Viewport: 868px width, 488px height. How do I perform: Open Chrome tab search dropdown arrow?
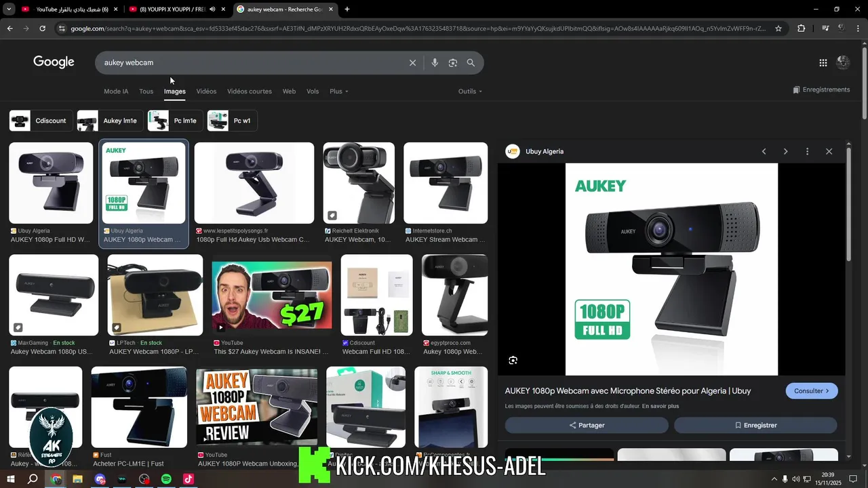9,9
